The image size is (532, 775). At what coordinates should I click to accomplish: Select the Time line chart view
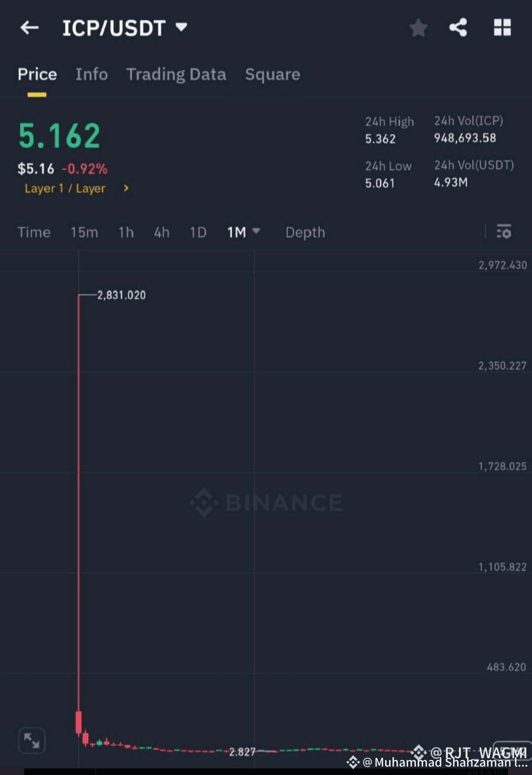[x=34, y=232]
